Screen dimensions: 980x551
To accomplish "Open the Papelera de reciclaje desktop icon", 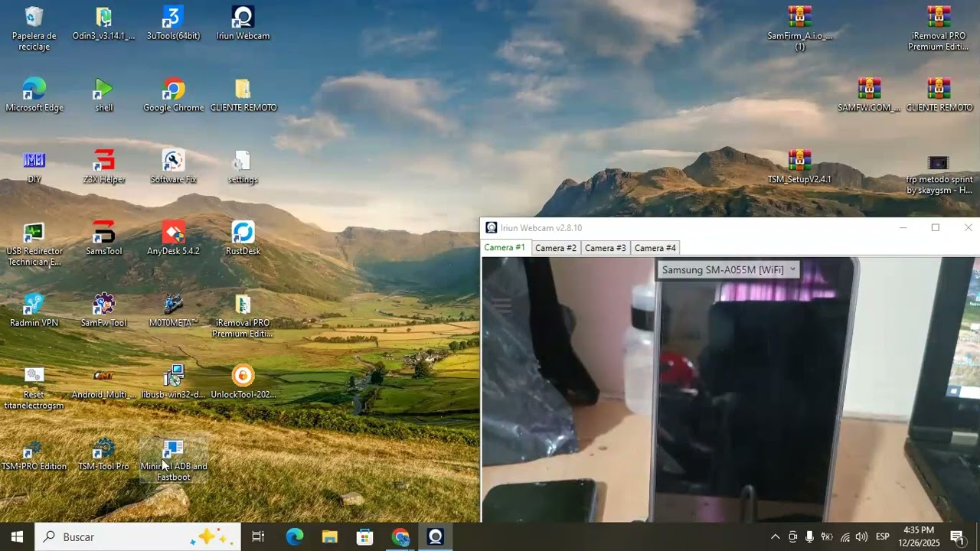I will [x=34, y=28].
